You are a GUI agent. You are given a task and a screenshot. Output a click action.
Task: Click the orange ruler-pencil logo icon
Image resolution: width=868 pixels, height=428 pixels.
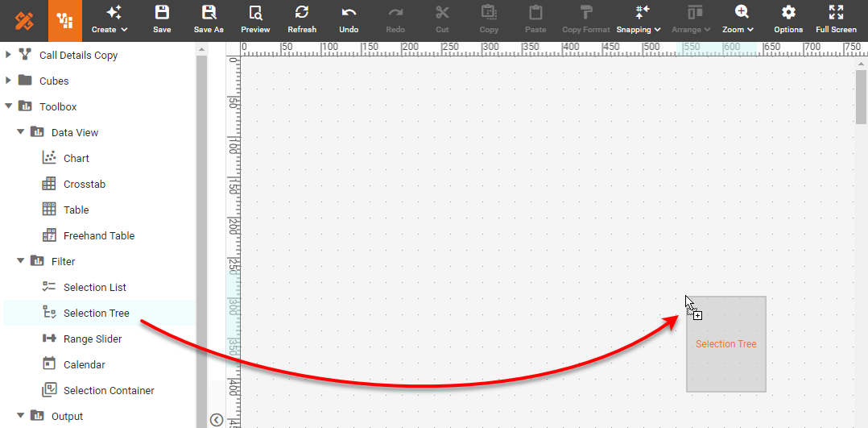(x=24, y=21)
